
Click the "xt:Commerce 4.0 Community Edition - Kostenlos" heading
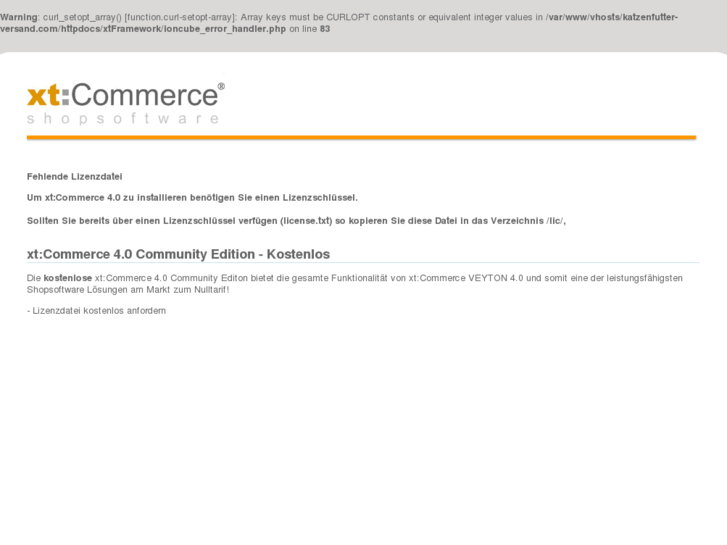(x=178, y=254)
